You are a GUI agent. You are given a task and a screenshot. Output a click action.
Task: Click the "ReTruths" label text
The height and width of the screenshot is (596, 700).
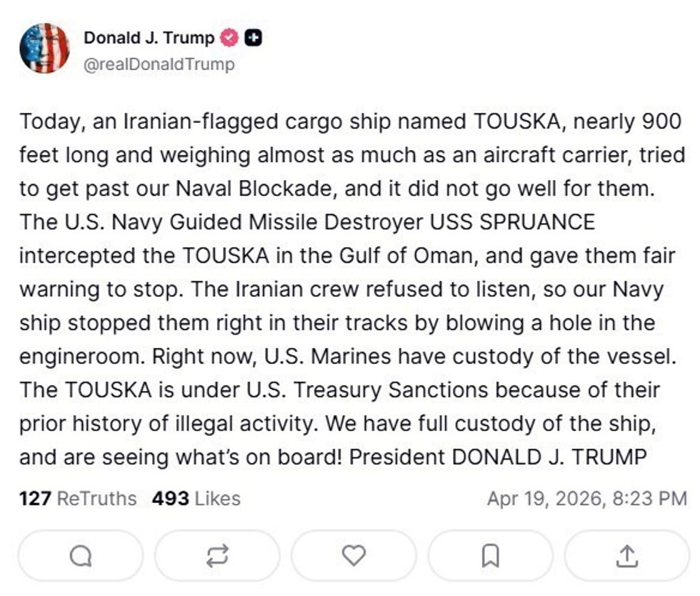pyautogui.click(x=96, y=498)
